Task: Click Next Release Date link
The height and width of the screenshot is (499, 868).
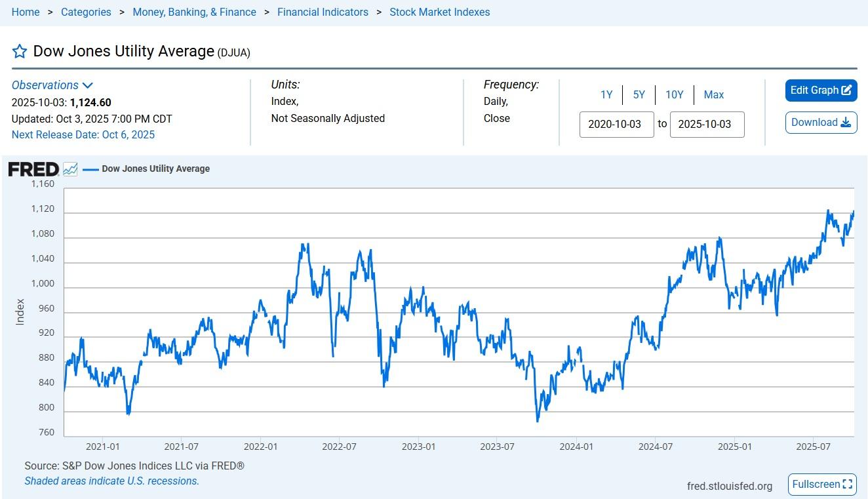Action: 83,134
